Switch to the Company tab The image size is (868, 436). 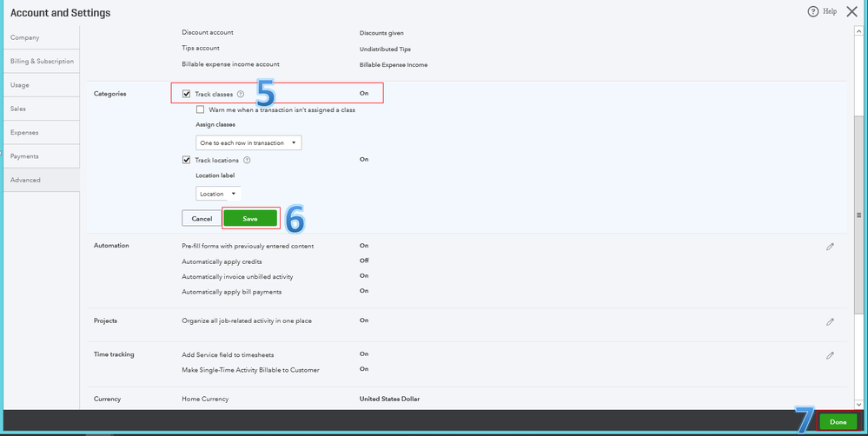click(x=42, y=37)
